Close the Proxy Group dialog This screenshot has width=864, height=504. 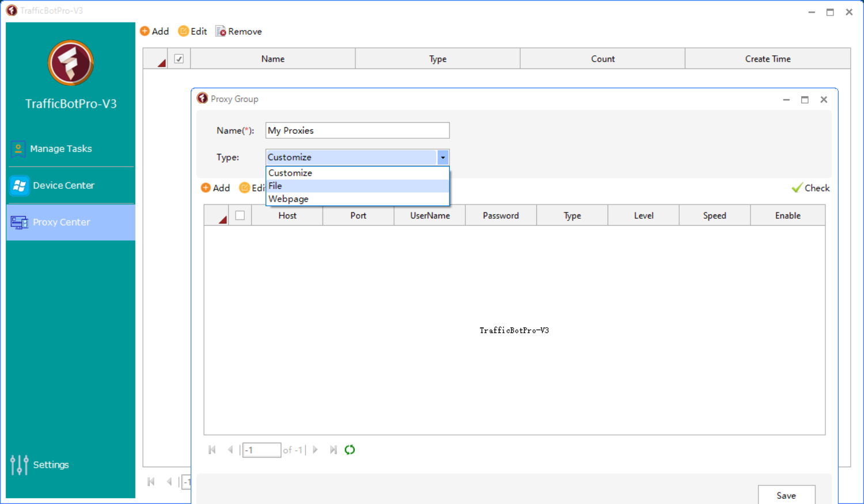[x=824, y=100]
